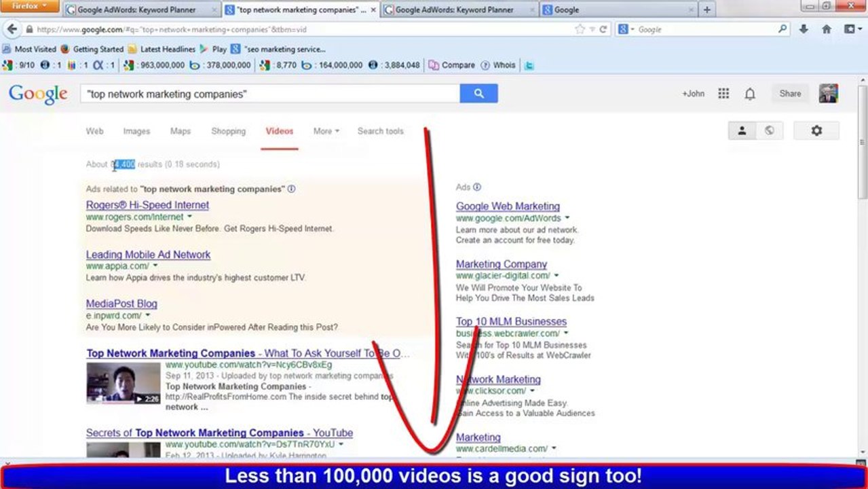The width and height of the screenshot is (868, 489).
Task: Expand the rogers.com ad dropdown arrow
Action: pyautogui.click(x=189, y=217)
